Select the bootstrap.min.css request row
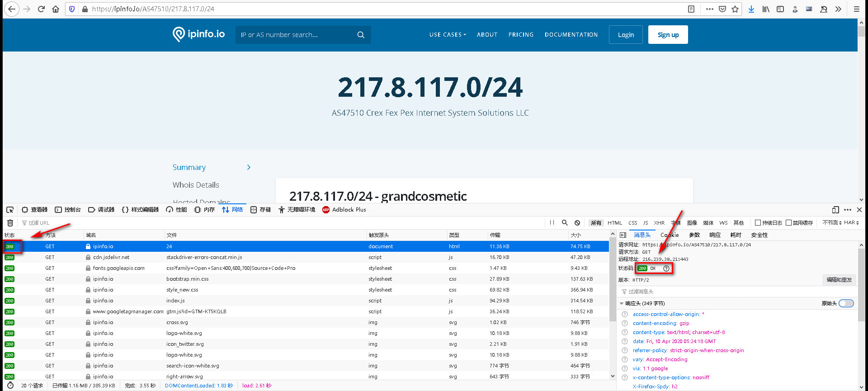Viewport: 868px width, 391px height. click(306, 279)
